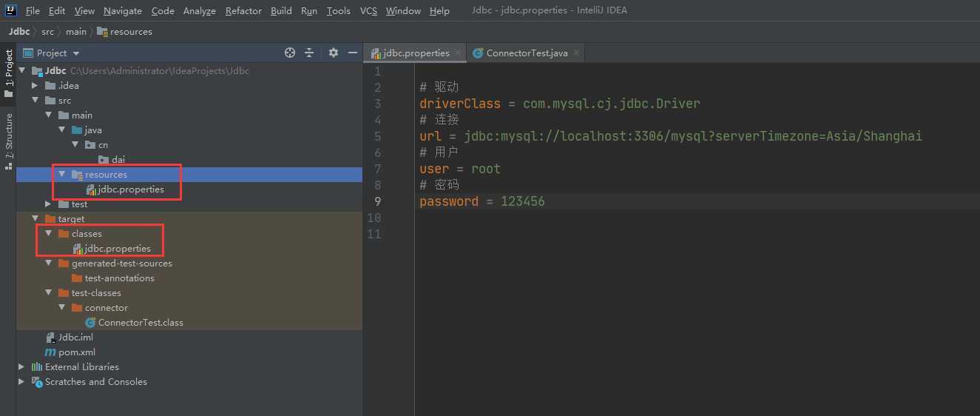
Task: Open the Help menu
Action: 439,11
